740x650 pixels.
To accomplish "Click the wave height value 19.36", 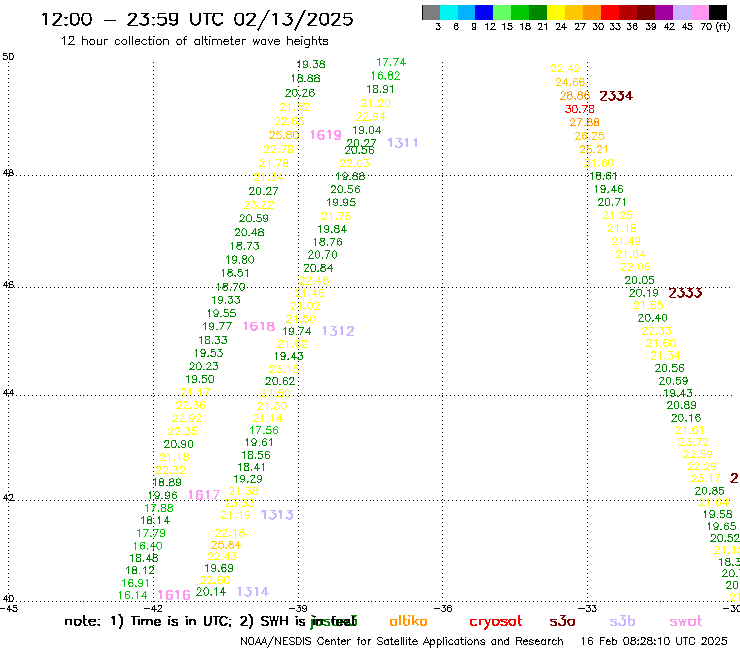I will point(311,64).
